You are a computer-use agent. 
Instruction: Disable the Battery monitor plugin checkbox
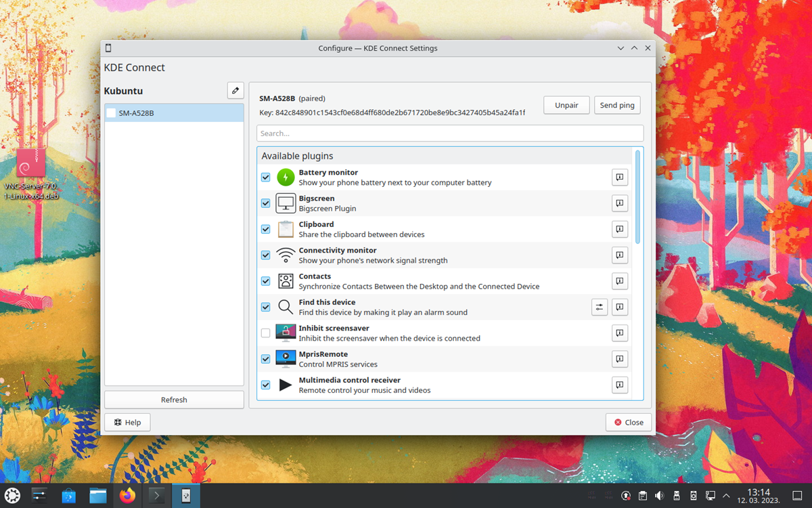tap(266, 177)
